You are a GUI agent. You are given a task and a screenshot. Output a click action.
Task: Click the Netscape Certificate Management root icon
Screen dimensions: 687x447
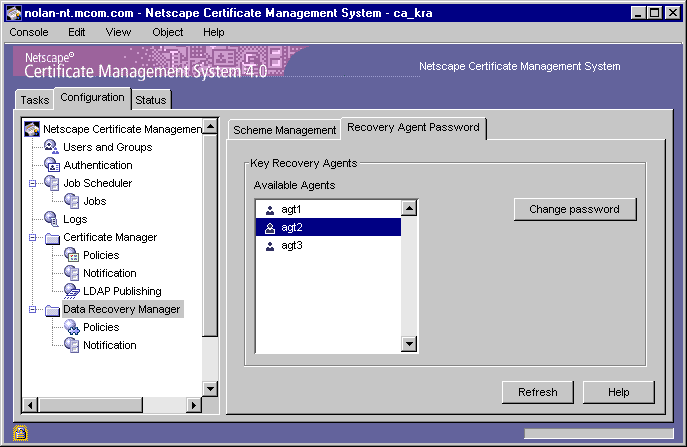tap(32, 129)
